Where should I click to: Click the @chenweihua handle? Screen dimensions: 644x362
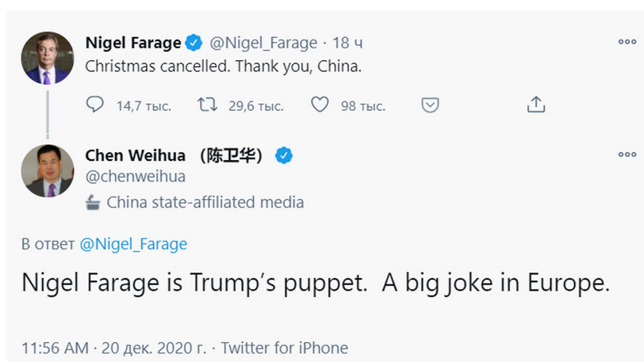tap(136, 177)
